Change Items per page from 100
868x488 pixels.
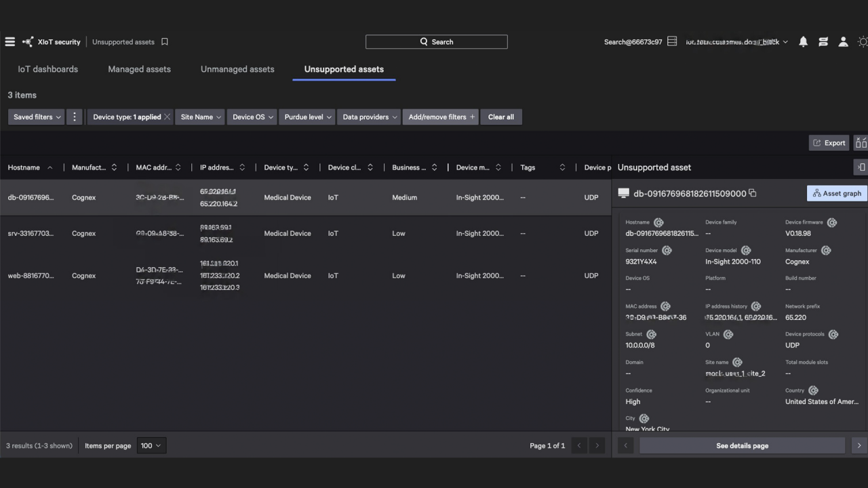pos(151,445)
